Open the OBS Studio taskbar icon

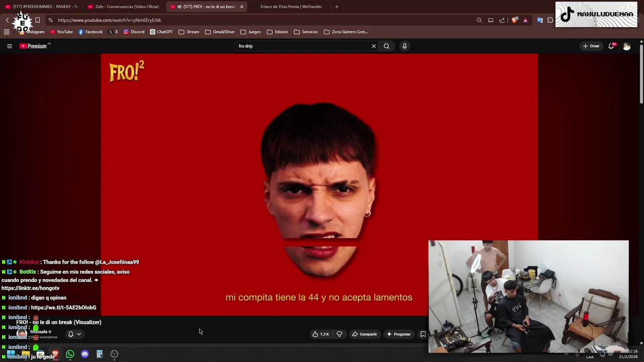tap(114, 354)
